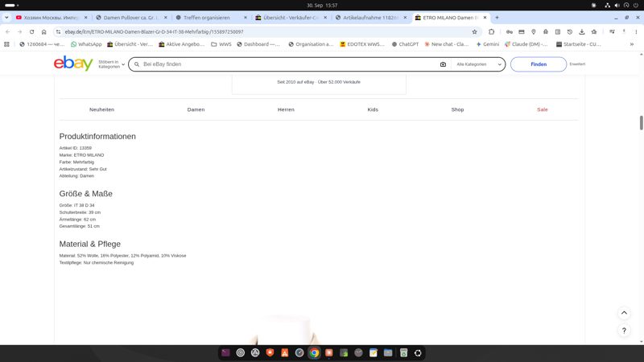Switch to the "Artikelaufnahme" tab

coord(370,18)
